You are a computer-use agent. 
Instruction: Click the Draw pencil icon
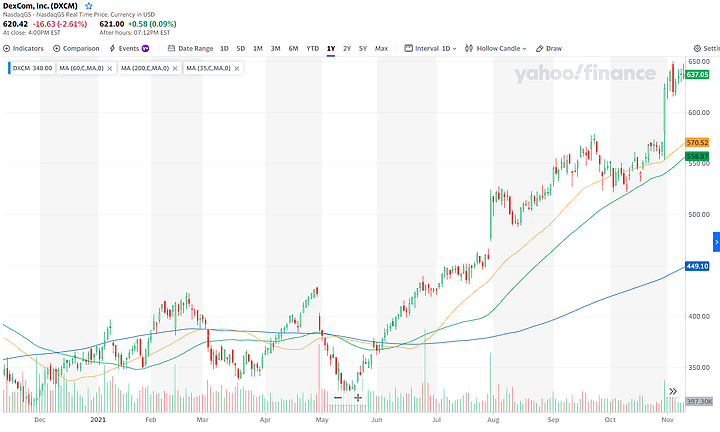click(540, 48)
